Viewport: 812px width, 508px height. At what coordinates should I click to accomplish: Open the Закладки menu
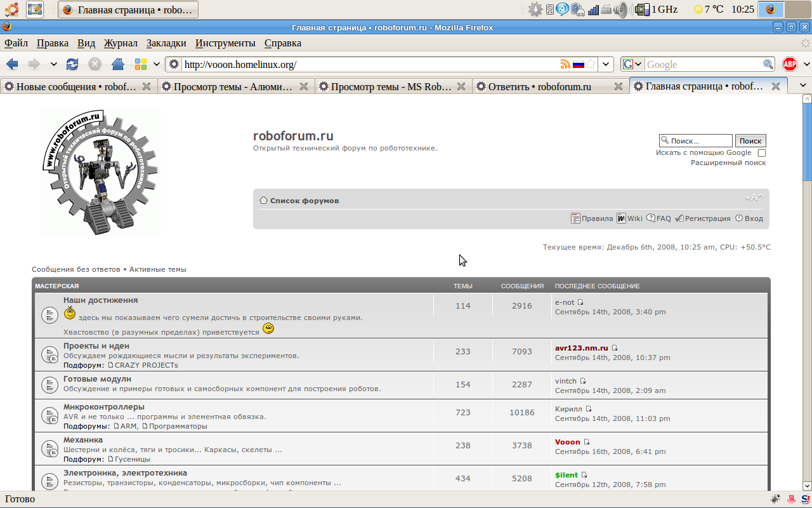tap(166, 43)
